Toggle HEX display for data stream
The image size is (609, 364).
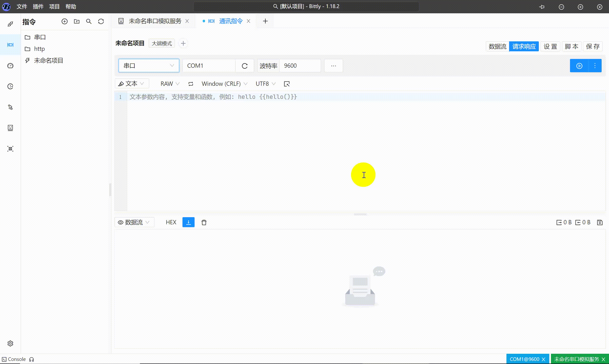pos(171,222)
